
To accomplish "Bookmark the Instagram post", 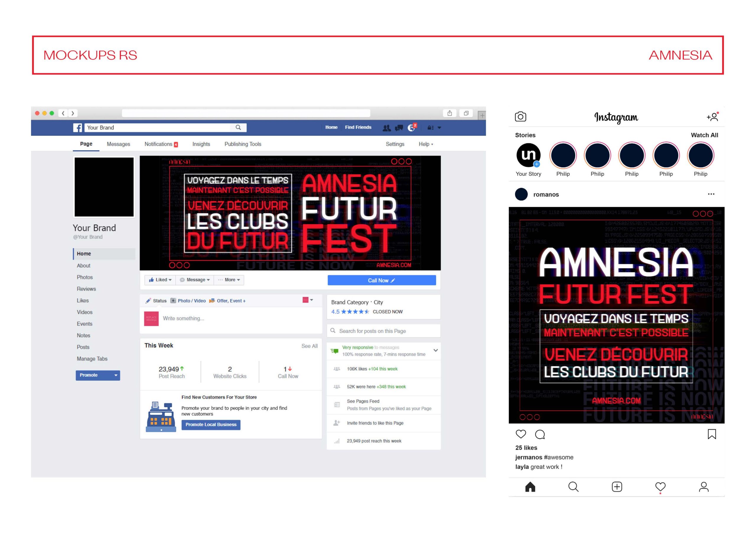I will 711,434.
